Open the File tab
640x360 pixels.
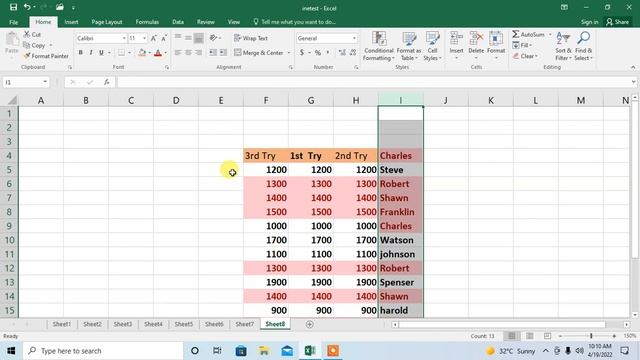tap(13, 22)
